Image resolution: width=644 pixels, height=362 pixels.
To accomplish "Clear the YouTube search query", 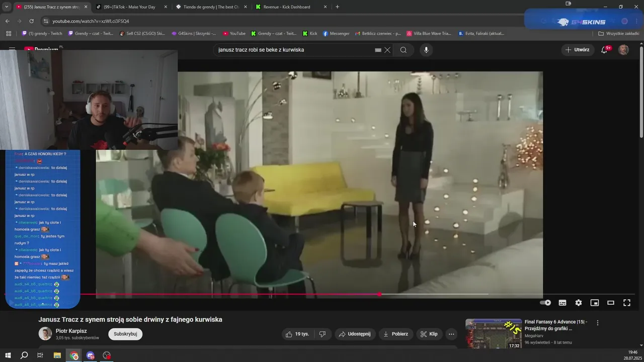I will click(x=387, y=50).
